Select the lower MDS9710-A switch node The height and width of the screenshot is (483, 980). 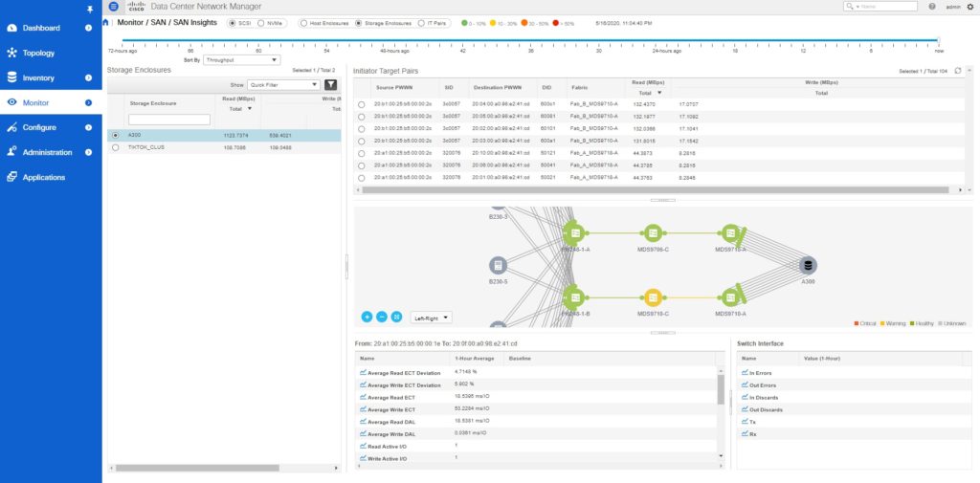730,297
